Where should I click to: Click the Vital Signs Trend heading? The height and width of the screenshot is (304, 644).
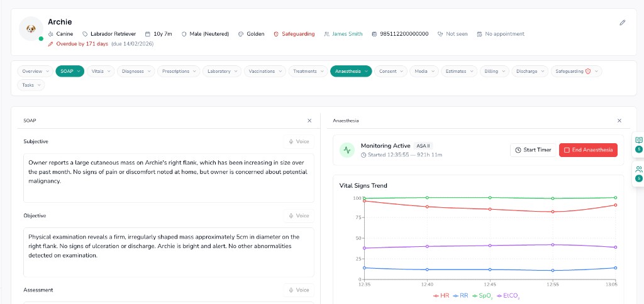click(363, 186)
